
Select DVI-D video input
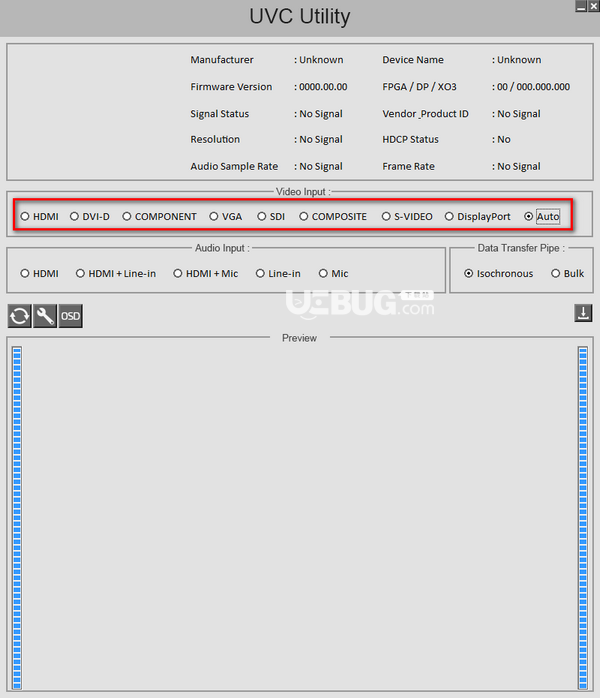coord(90,216)
